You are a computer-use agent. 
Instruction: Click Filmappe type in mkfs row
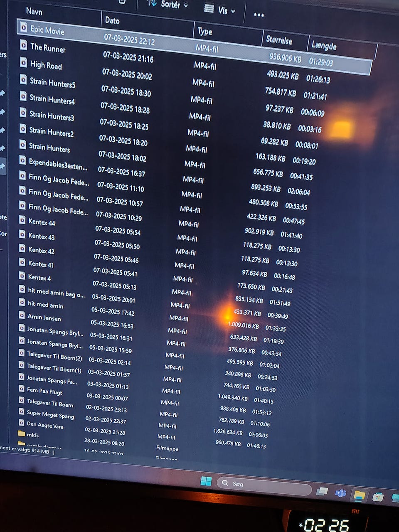[167, 448]
